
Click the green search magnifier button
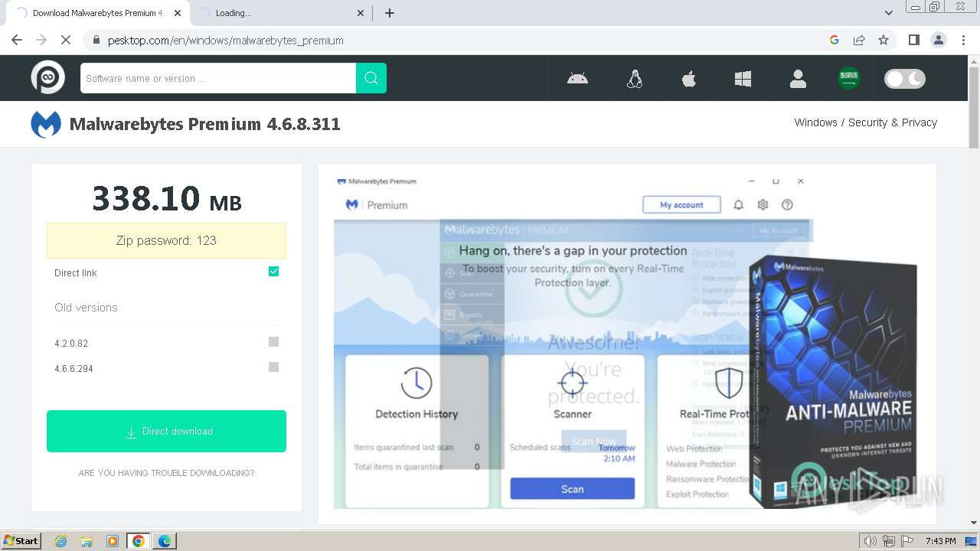tap(371, 78)
